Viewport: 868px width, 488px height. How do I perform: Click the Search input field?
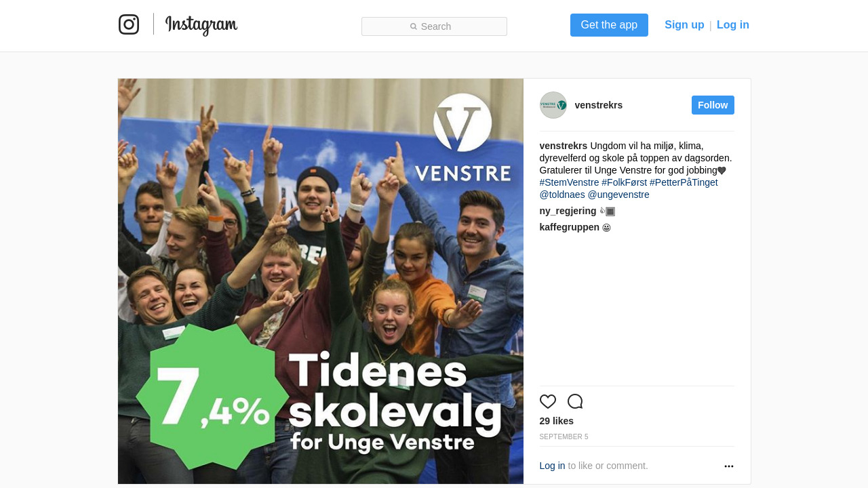[434, 26]
